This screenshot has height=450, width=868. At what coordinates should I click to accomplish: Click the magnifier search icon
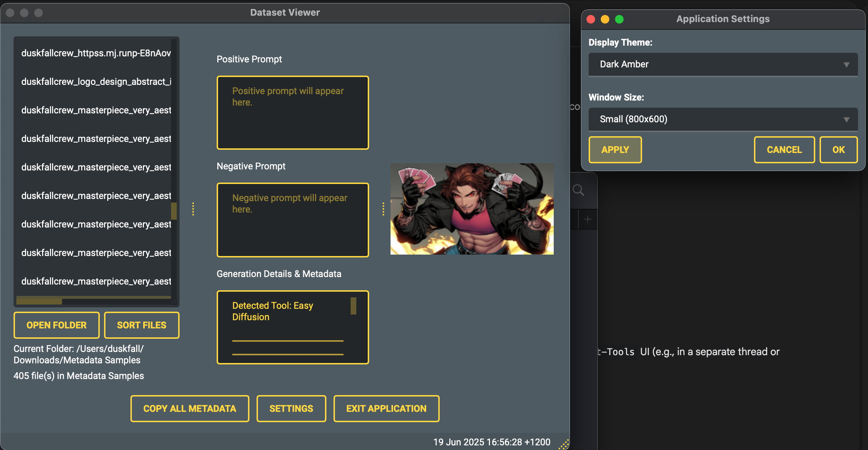pos(578,190)
